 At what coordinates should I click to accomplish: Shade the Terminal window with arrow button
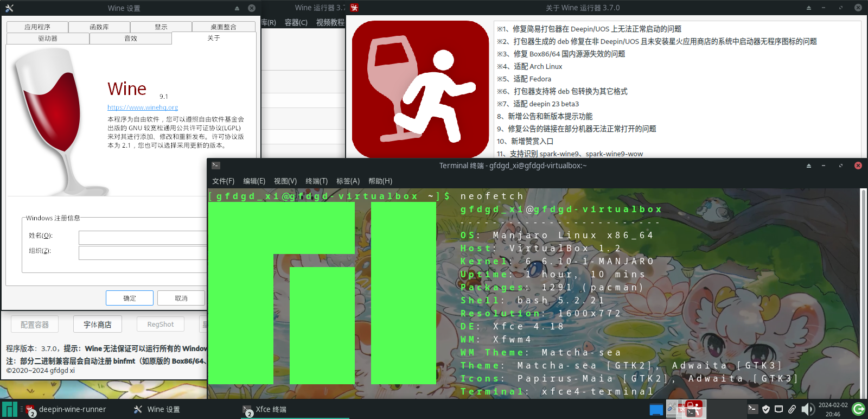[x=808, y=166]
